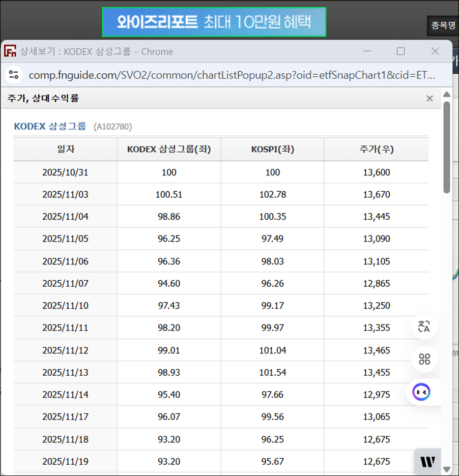Viewport: 459px width, 476px height.
Task: Click the 13,445 price cell
Action: [377, 217]
